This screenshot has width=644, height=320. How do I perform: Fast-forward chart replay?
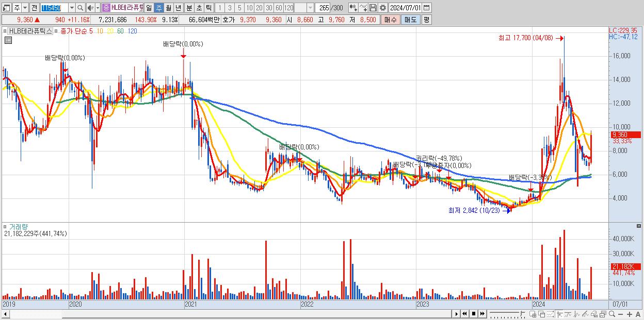tap(482, 314)
